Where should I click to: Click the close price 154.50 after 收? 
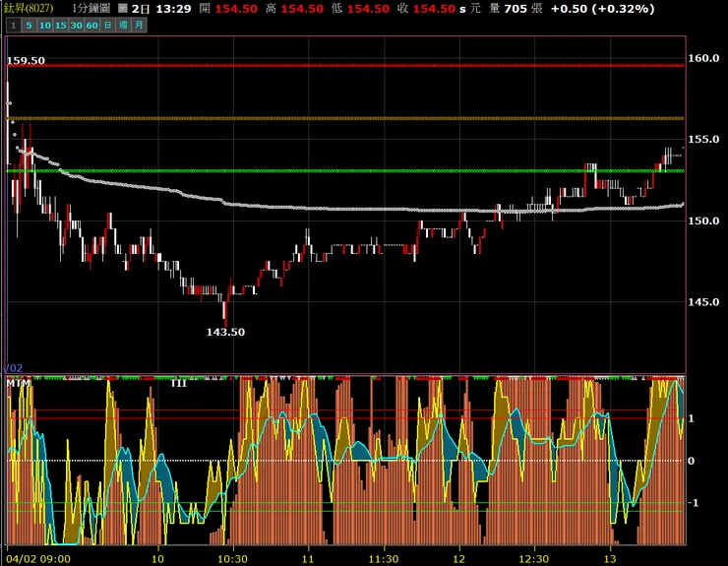click(x=434, y=8)
